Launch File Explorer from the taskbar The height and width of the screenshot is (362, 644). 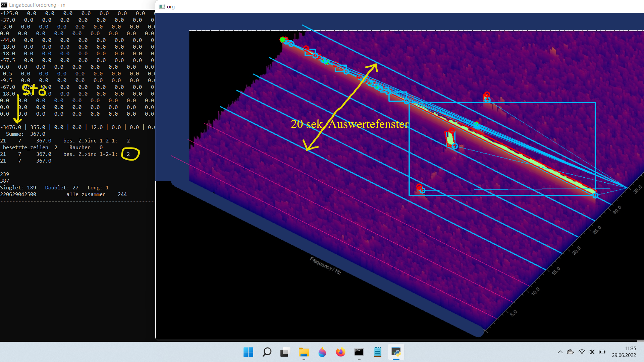click(304, 352)
